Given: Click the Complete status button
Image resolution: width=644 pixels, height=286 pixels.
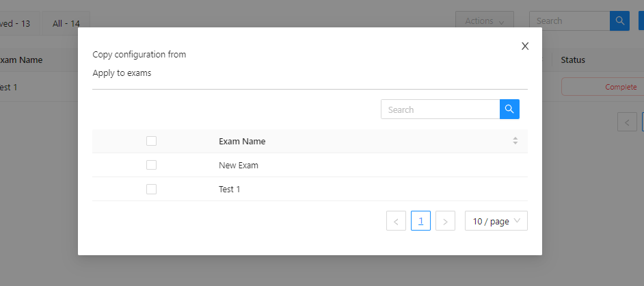Looking at the screenshot, I should click(x=602, y=87).
